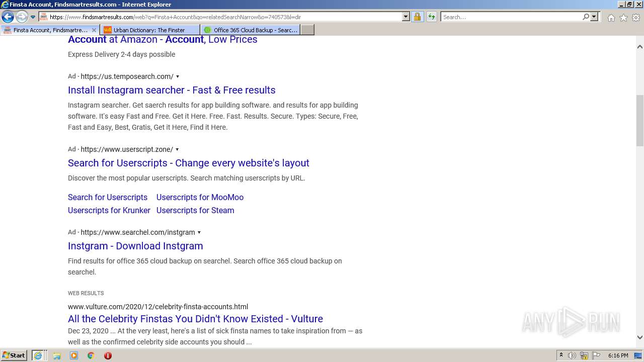Open Userscripts for MooMoo sitelink
Image resolution: width=644 pixels, height=362 pixels.
click(x=200, y=197)
